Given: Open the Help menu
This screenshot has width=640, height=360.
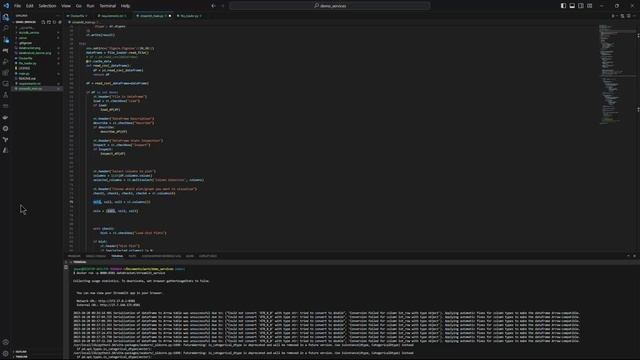Looking at the screenshot, I should click(x=125, y=6).
